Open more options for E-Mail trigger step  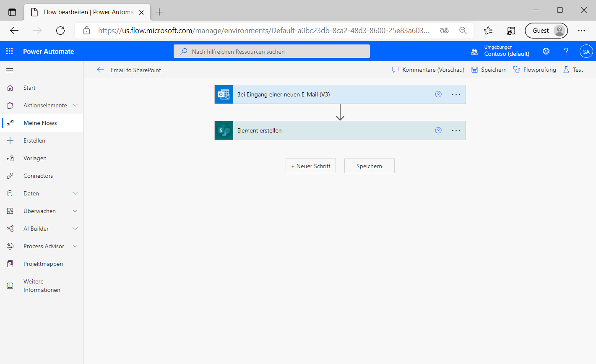point(456,94)
